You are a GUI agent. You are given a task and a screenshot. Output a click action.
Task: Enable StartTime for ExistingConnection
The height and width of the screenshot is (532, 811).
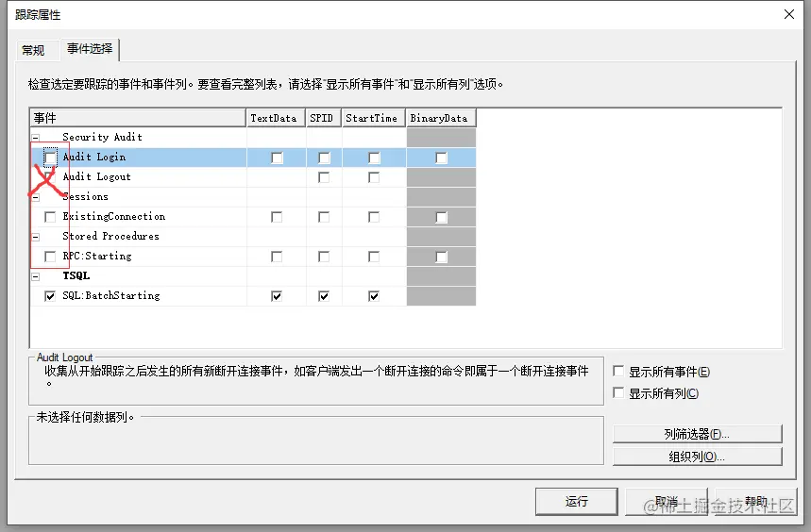click(374, 217)
